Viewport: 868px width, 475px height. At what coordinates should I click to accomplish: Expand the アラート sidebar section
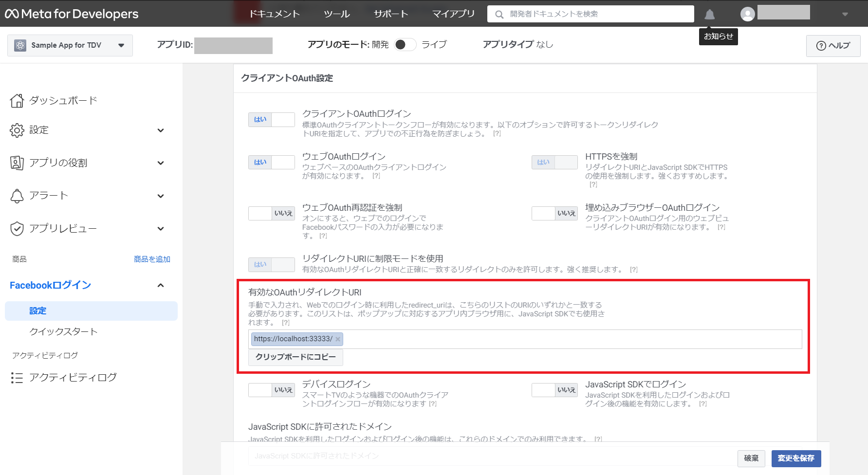tap(161, 196)
